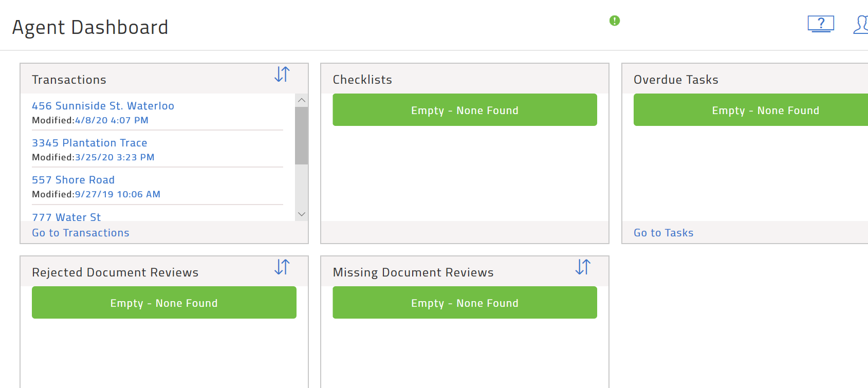
Task: Click the sort arrows on the Transactions panel
Action: coord(281,74)
